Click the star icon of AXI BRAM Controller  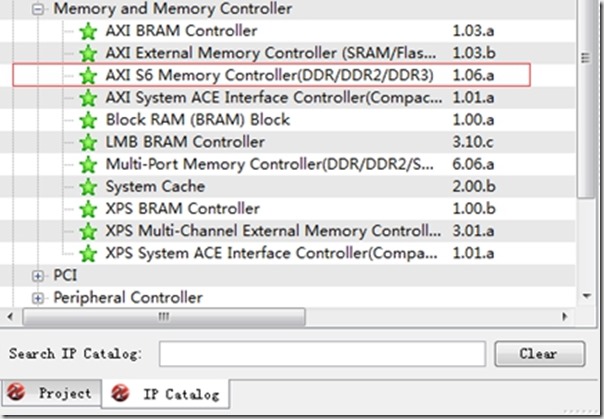coord(88,31)
